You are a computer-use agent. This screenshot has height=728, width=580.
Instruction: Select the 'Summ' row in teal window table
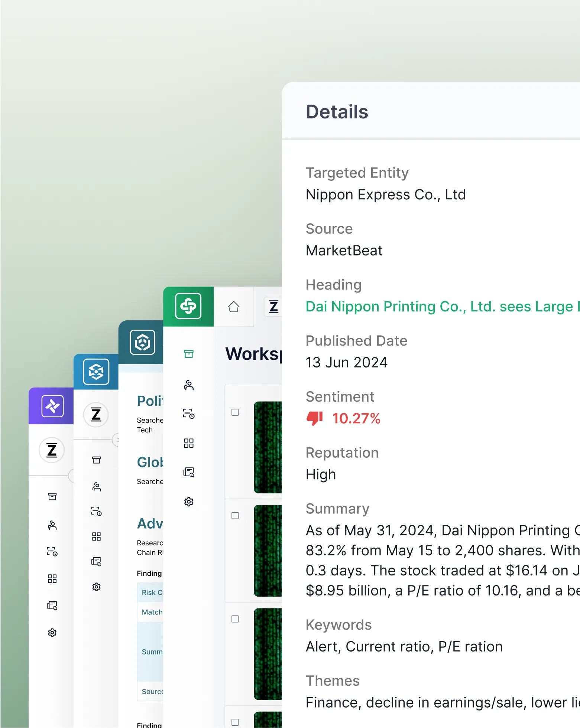pos(150,652)
